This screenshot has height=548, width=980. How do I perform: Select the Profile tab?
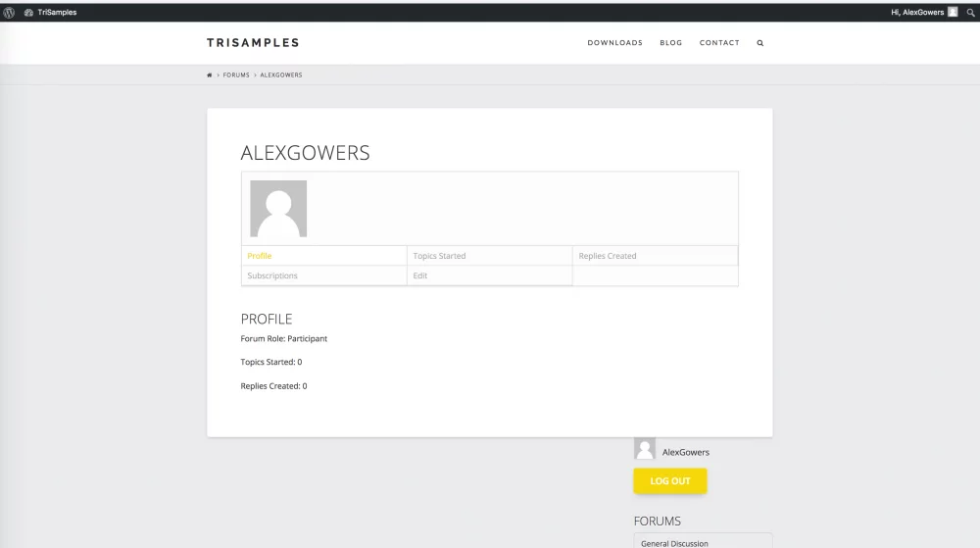(x=260, y=256)
